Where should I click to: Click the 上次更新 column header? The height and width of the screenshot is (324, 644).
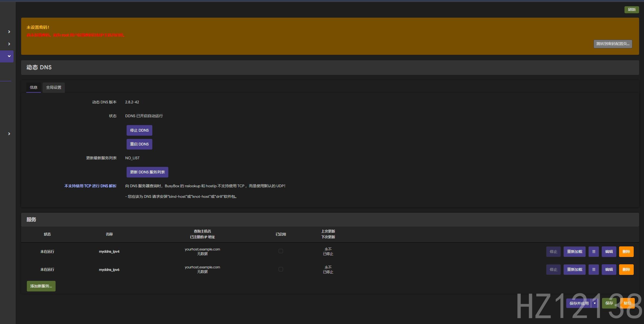(328, 231)
